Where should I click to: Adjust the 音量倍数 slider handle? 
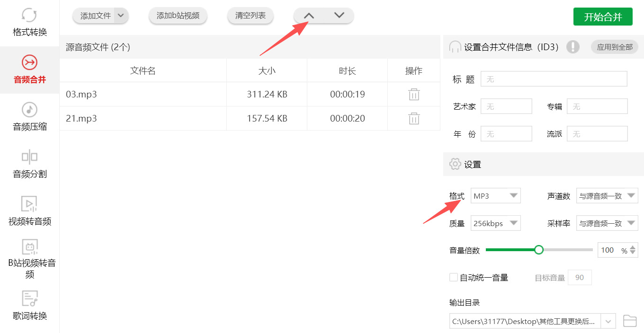click(539, 250)
